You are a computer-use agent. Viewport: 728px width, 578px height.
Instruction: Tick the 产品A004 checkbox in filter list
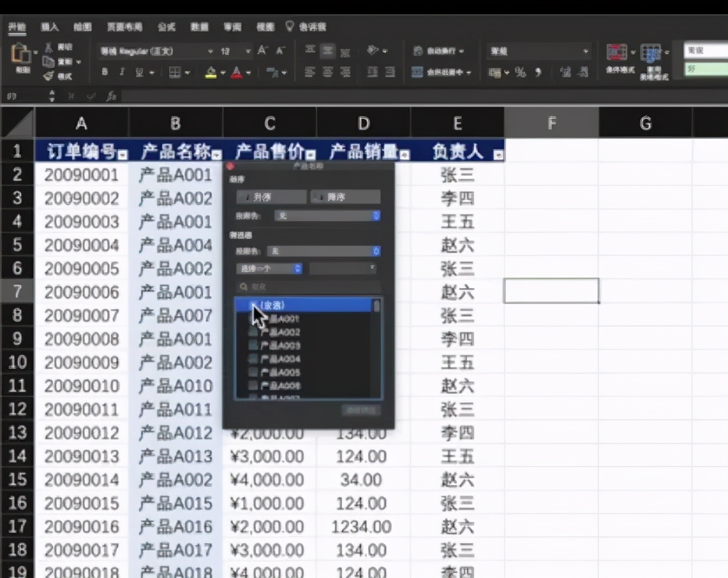[253, 359]
